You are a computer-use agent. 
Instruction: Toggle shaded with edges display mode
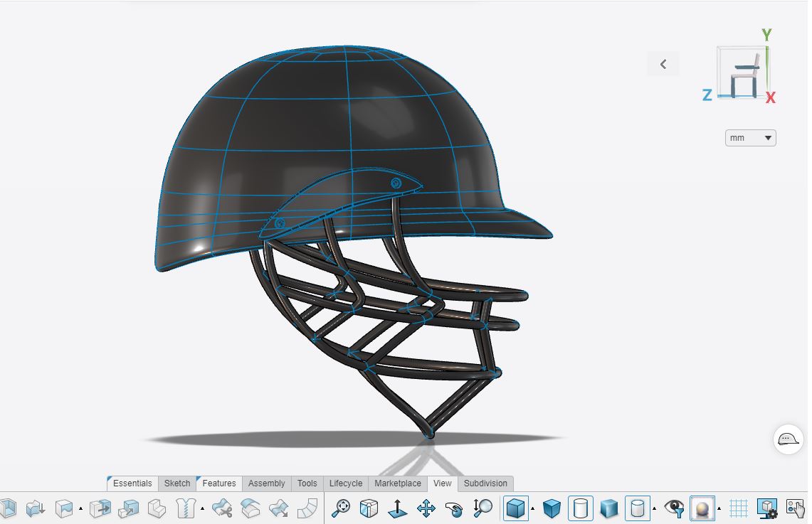coord(515,508)
